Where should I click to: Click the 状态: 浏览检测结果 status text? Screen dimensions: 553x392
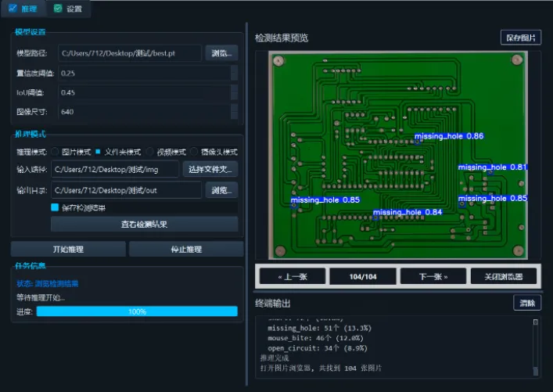48,283
